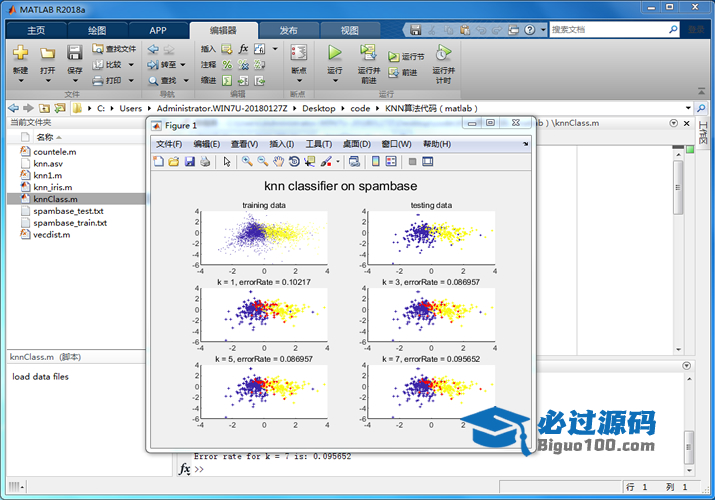Click Zoom Out magnifier in Figure 1 toolbar
This screenshot has height=500, width=715.
(263, 161)
